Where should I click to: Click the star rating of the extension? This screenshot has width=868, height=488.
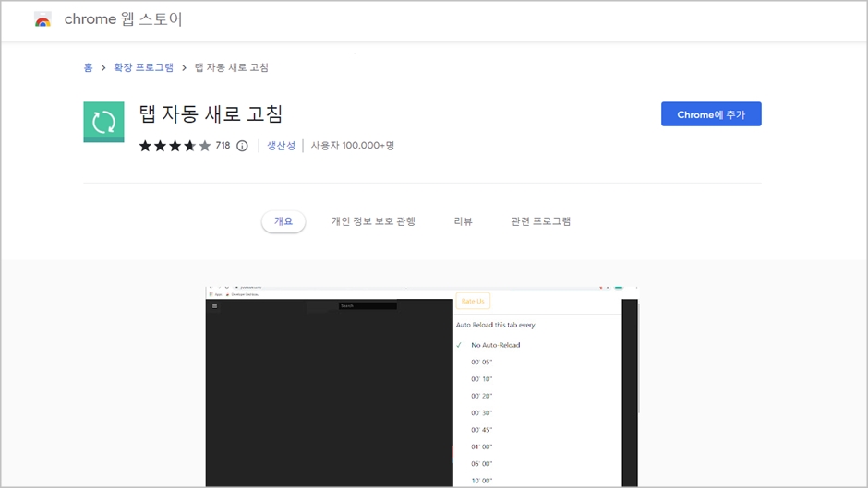tap(175, 146)
